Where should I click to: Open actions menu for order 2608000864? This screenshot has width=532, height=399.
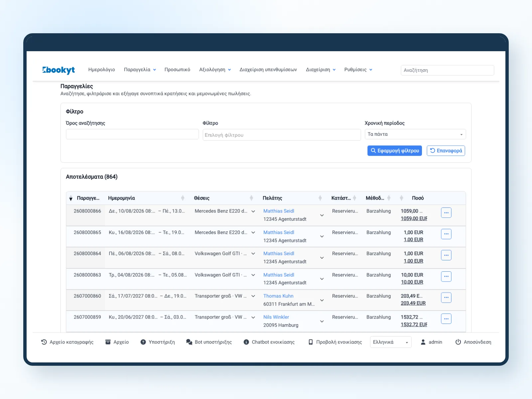coord(446,255)
